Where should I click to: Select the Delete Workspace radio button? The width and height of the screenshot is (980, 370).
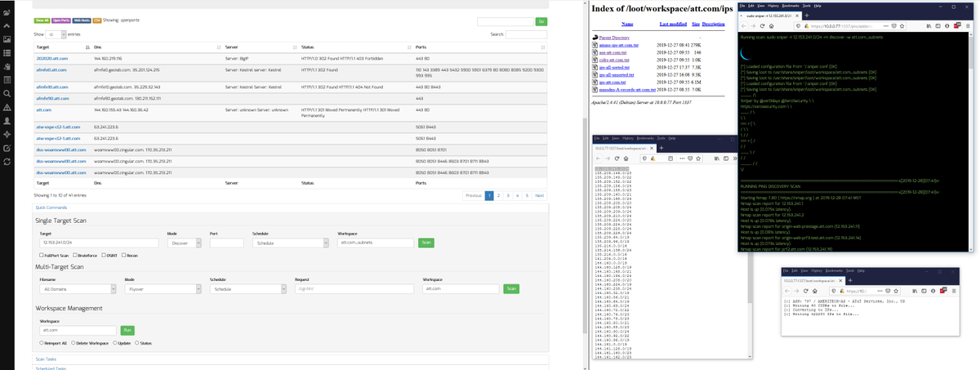coord(73,343)
